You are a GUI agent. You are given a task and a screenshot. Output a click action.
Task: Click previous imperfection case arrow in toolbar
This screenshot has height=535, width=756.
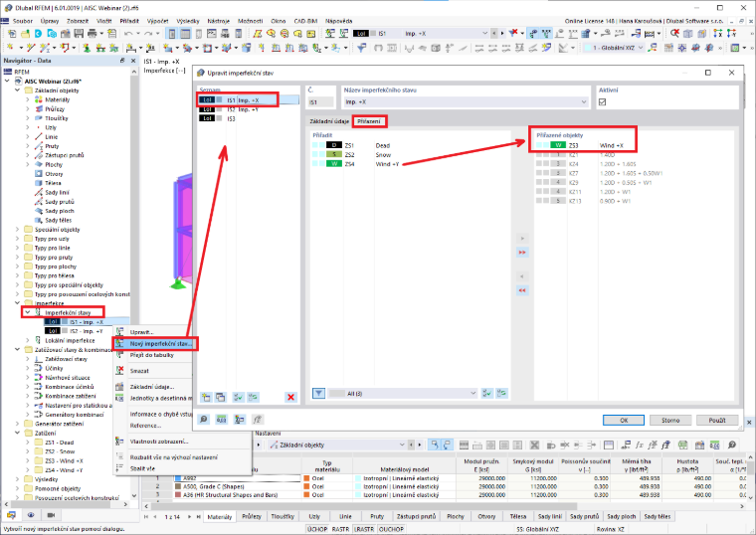click(x=494, y=33)
